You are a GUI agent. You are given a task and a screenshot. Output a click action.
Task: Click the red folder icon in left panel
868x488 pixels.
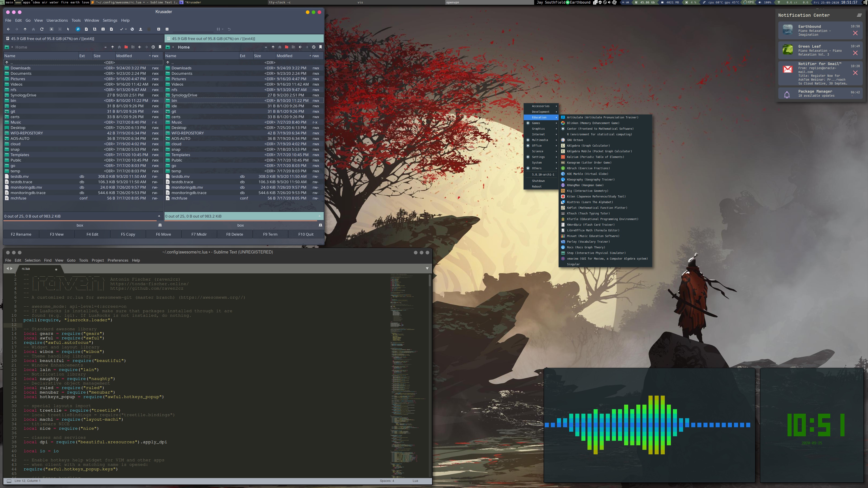coord(126,47)
